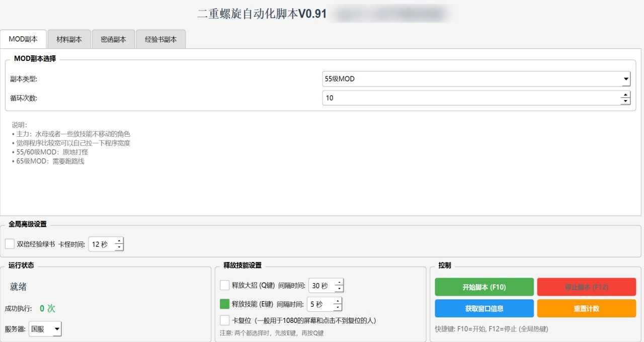Viewport: 644px width, 342px height.
Task: Increase the E键 间隔时间 with up arrow
Action: point(337,301)
